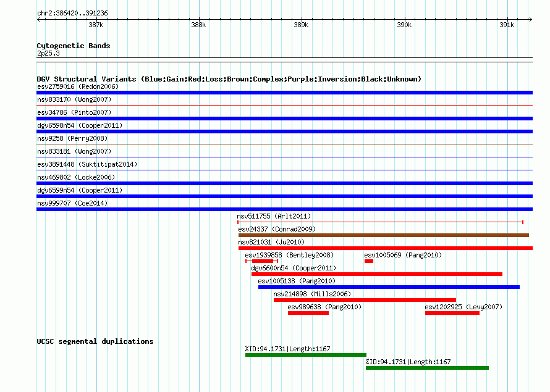The width and height of the screenshot is (550, 392).
Task: Click the DGV Structural Variants track title
Action: [x=229, y=79]
